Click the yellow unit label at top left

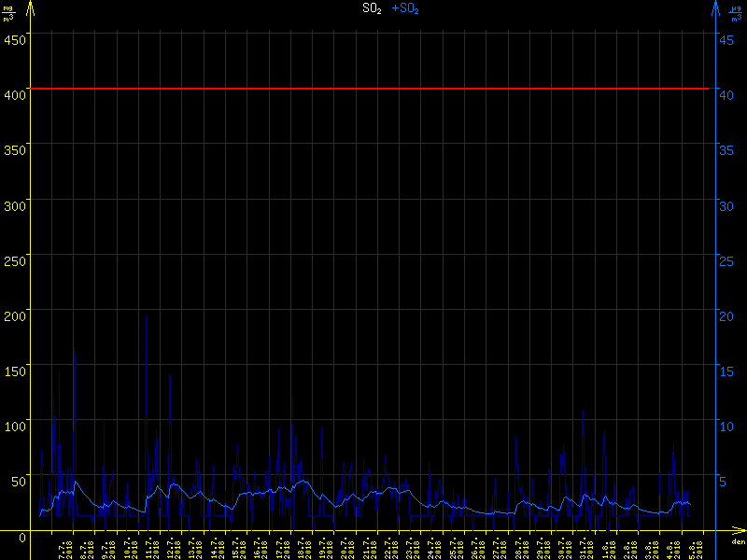8,12
